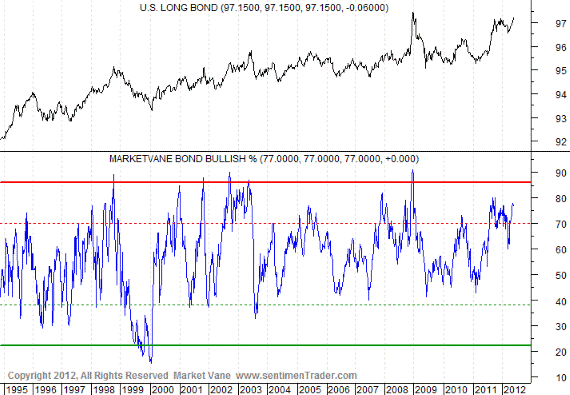Click the dashed green lower level line
Screen dimensions: 570x395
tap(265, 305)
